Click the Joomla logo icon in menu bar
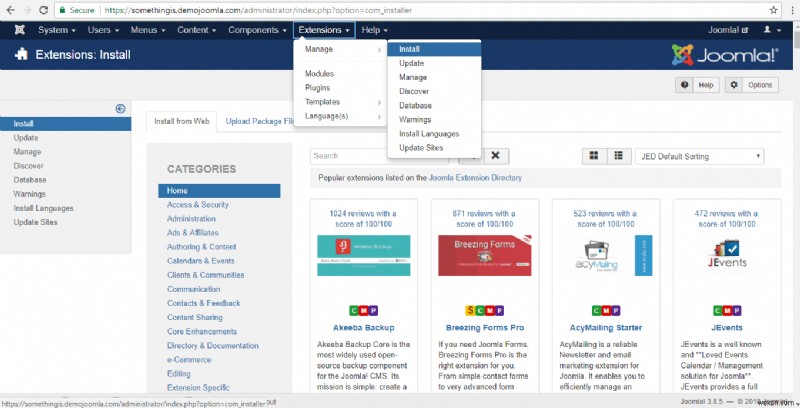The width and height of the screenshot is (800, 408). (x=19, y=30)
